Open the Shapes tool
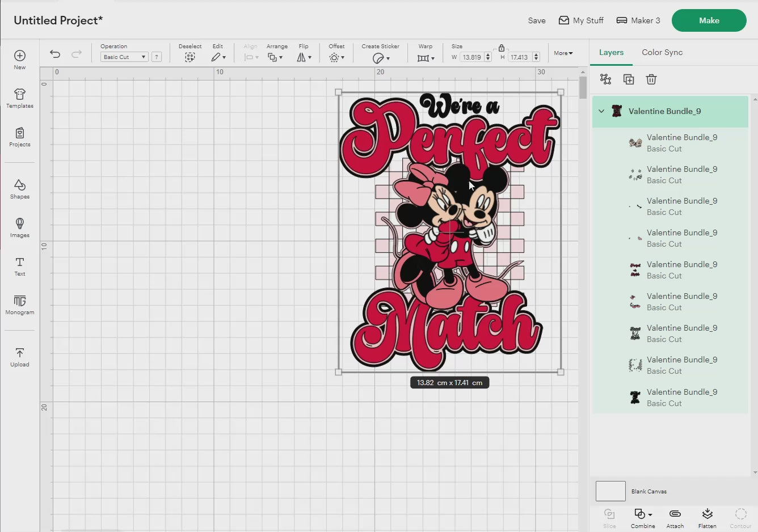758x532 pixels. tap(20, 189)
